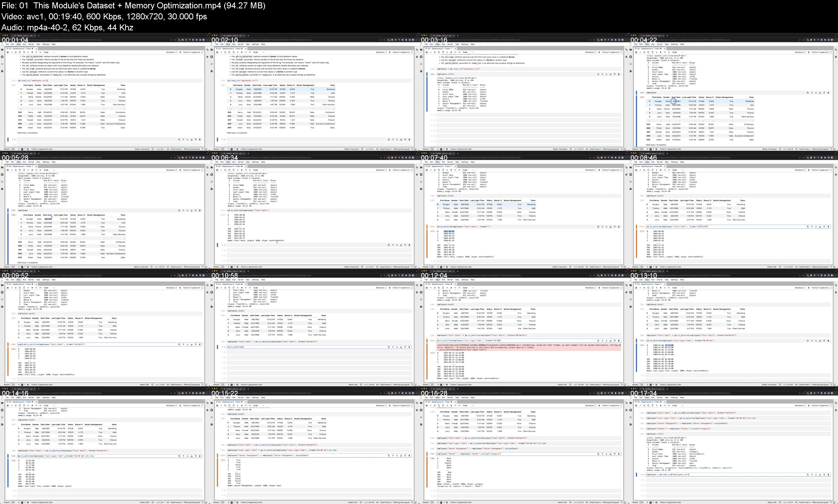The width and height of the screenshot is (838, 504).
Task: Open file browser folder icon in 00:10:58 frame
Action: tap(212, 285)
